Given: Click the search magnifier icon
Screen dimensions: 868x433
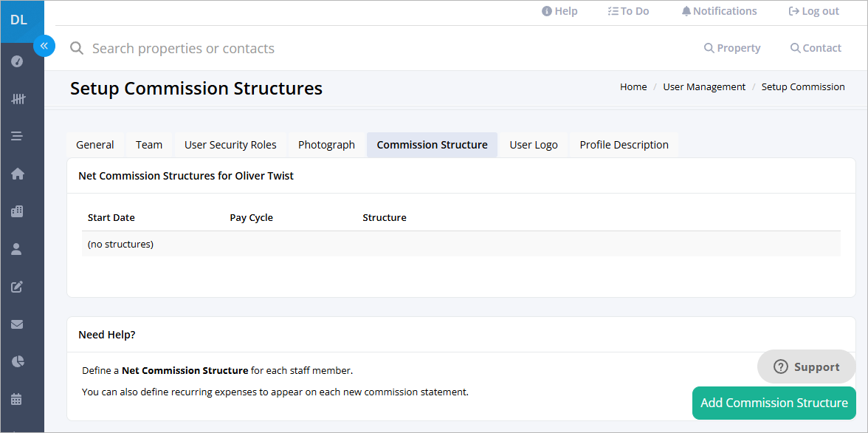Looking at the screenshot, I should click(x=77, y=48).
